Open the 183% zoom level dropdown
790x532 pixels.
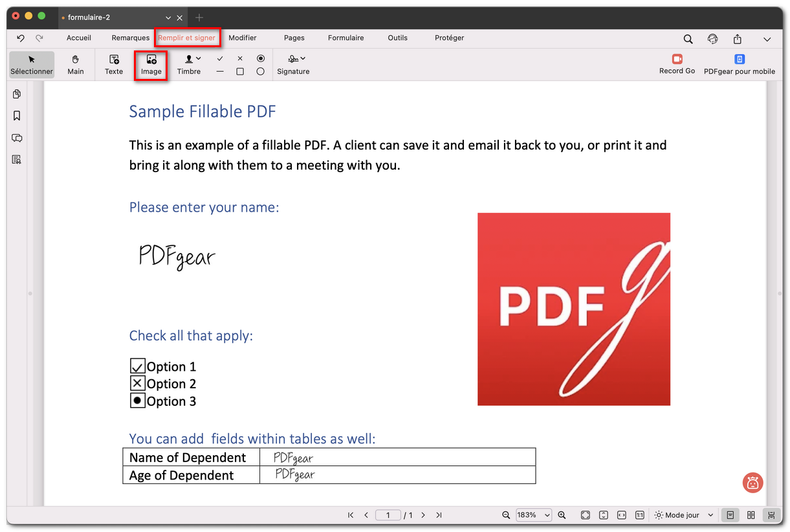[x=533, y=515]
